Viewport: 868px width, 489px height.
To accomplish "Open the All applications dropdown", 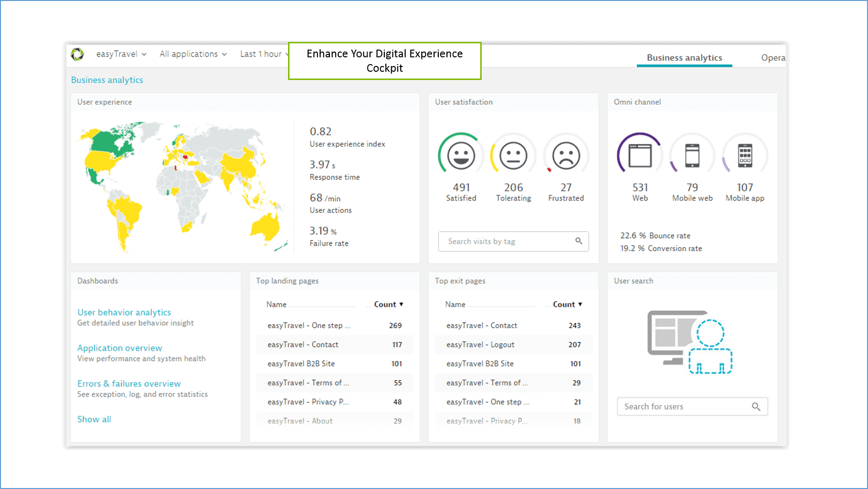I will [193, 54].
